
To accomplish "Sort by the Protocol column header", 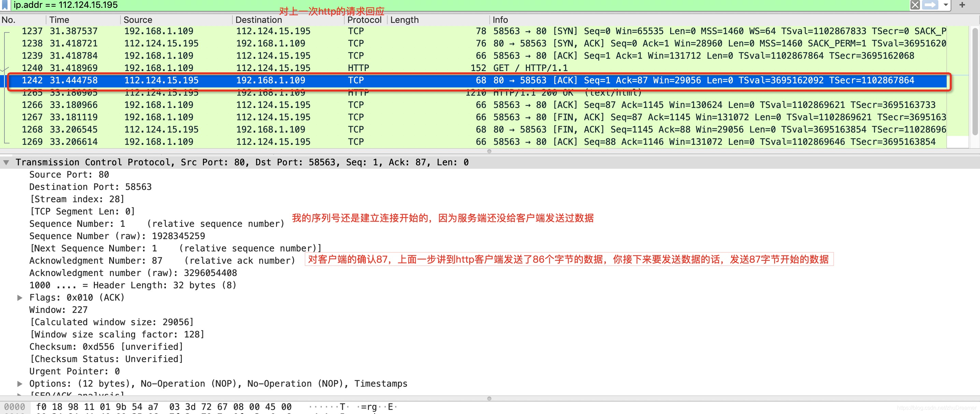I will tap(365, 20).
